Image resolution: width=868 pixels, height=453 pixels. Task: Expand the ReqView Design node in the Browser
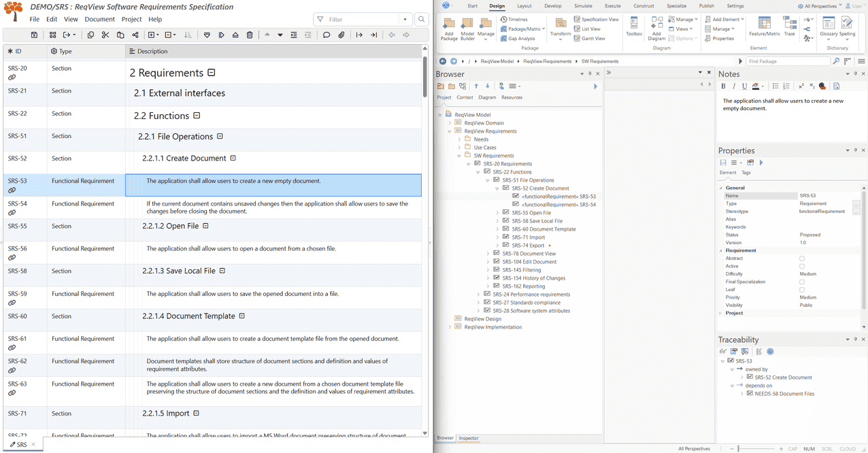pos(450,318)
